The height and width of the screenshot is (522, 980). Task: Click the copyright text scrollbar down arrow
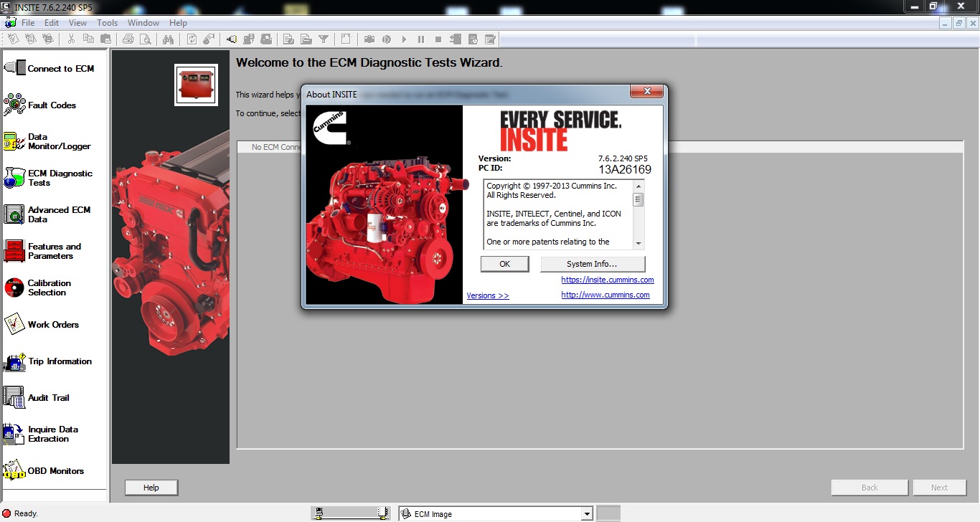pyautogui.click(x=639, y=244)
